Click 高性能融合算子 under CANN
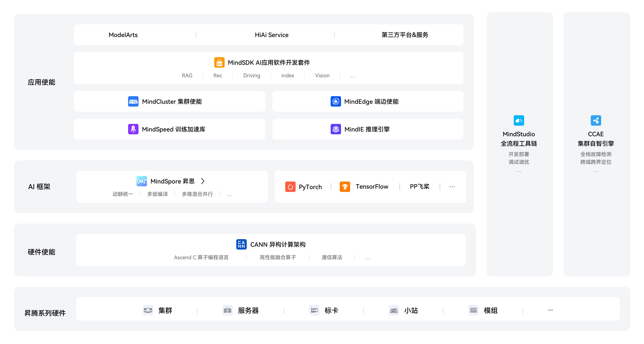 point(278,257)
